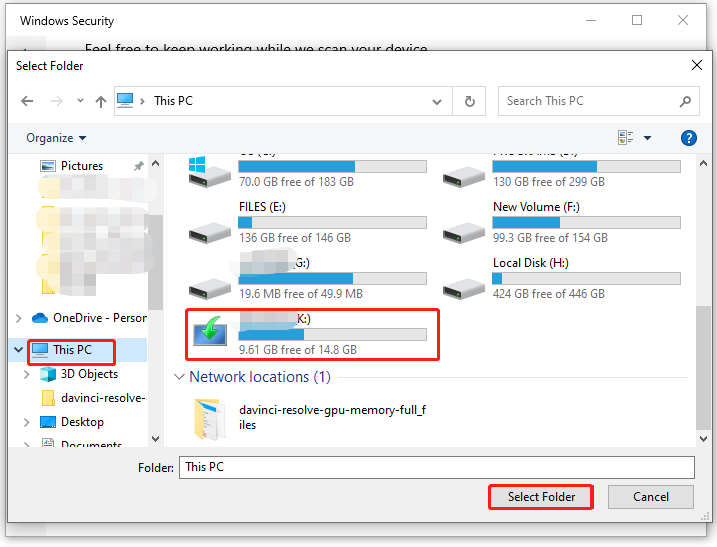Select the FILES (E:) drive
This screenshot has width=717, height=547.
(x=307, y=222)
